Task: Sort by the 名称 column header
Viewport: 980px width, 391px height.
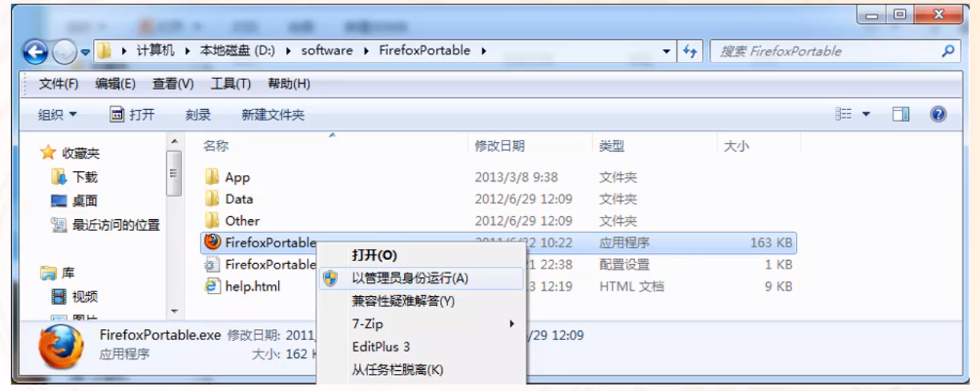Action: click(215, 146)
